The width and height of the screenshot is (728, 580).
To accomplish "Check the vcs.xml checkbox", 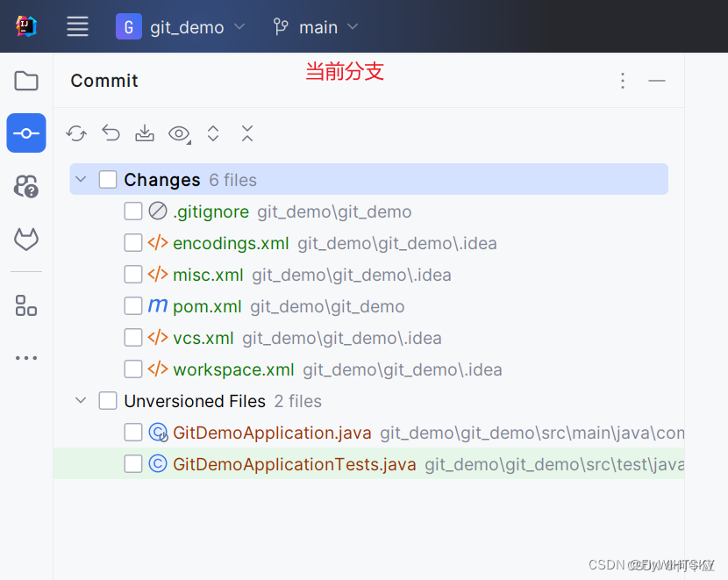I will pos(133,338).
